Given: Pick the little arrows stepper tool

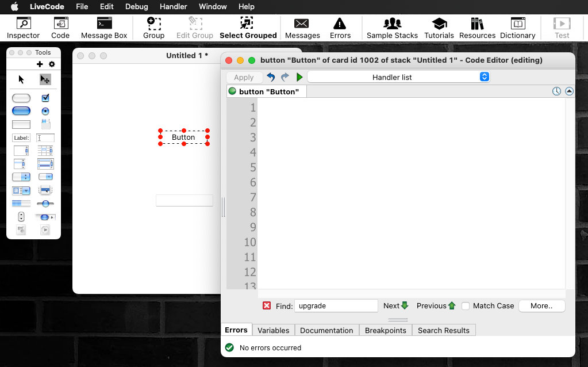Looking at the screenshot, I should [21, 216].
